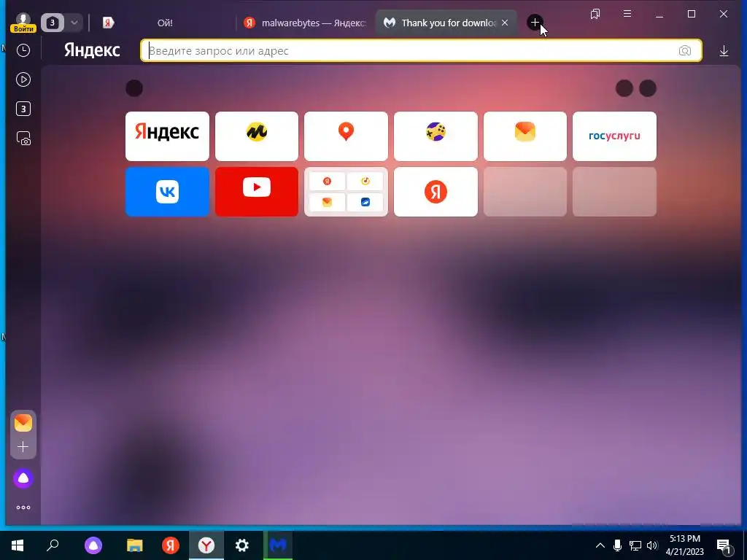Screen dimensions: 747x560
Task: Open the Yandex Market tile
Action: point(257,136)
